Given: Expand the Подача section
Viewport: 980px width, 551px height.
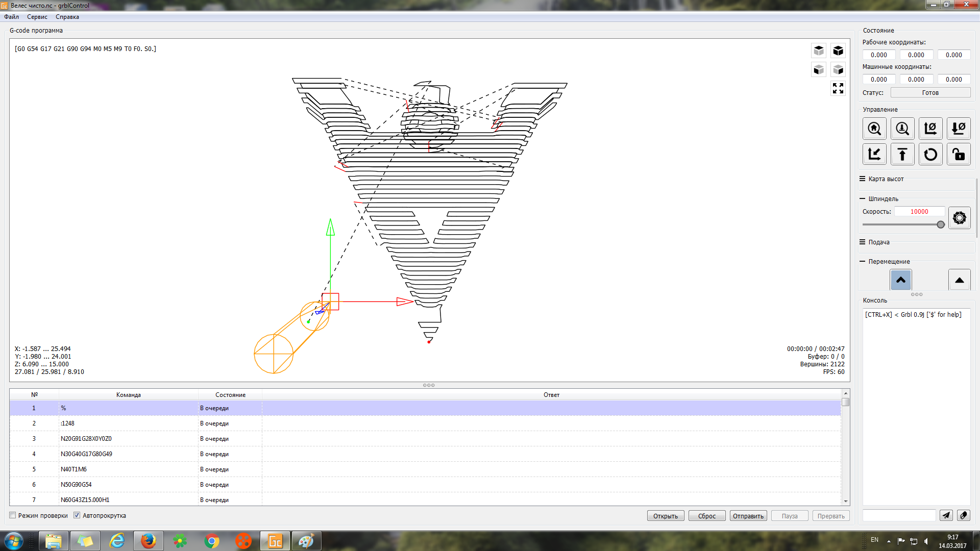Looking at the screenshot, I should (863, 242).
